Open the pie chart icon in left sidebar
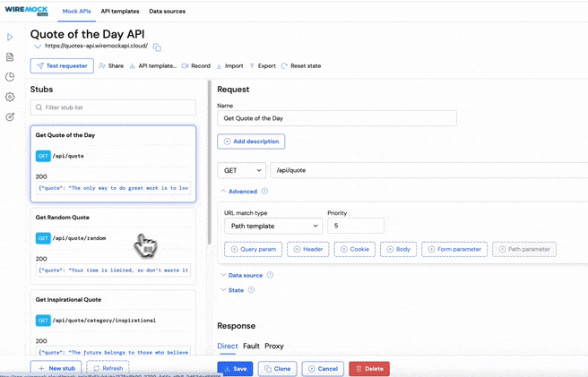 (x=10, y=77)
